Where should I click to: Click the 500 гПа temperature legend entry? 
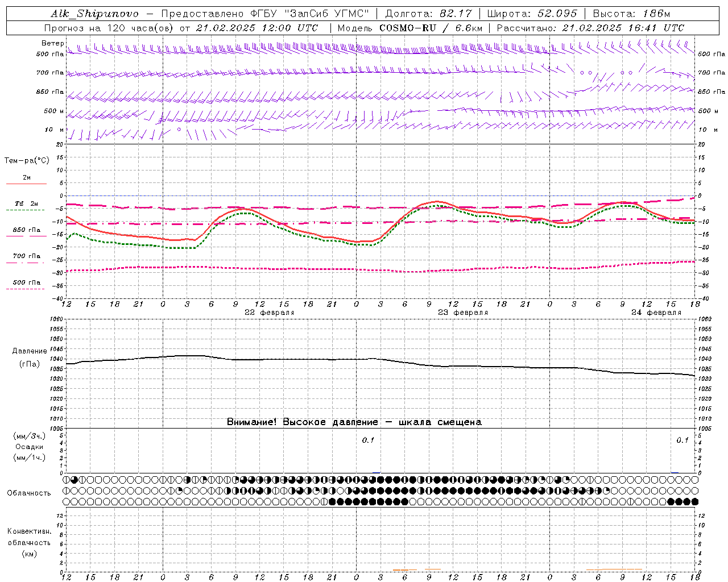coord(26,282)
